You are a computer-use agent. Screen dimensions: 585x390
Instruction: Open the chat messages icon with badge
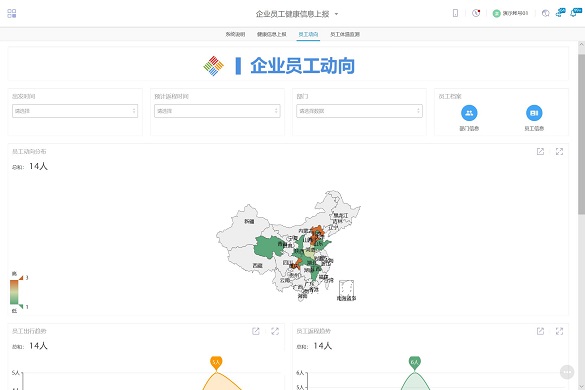(560, 13)
